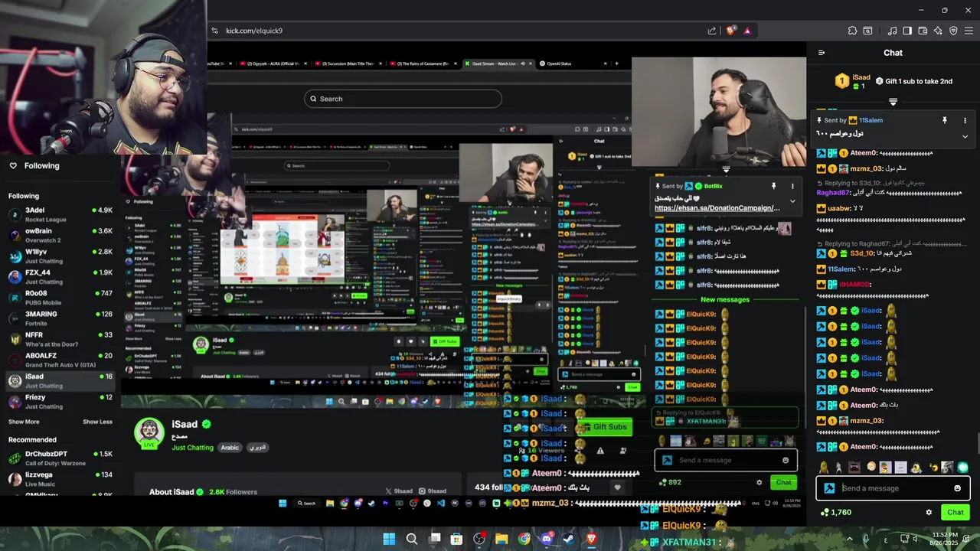Open the site settings icon beside the URL
The width and height of the screenshot is (980, 551).
click(x=215, y=31)
